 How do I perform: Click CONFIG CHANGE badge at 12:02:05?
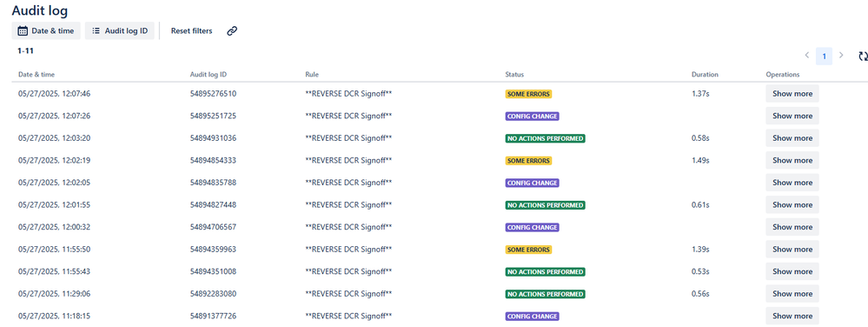coord(532,183)
